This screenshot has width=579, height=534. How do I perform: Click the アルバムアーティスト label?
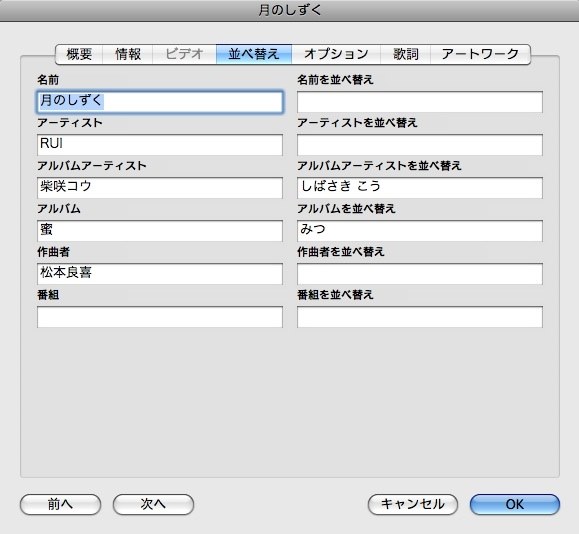[x=92, y=166]
